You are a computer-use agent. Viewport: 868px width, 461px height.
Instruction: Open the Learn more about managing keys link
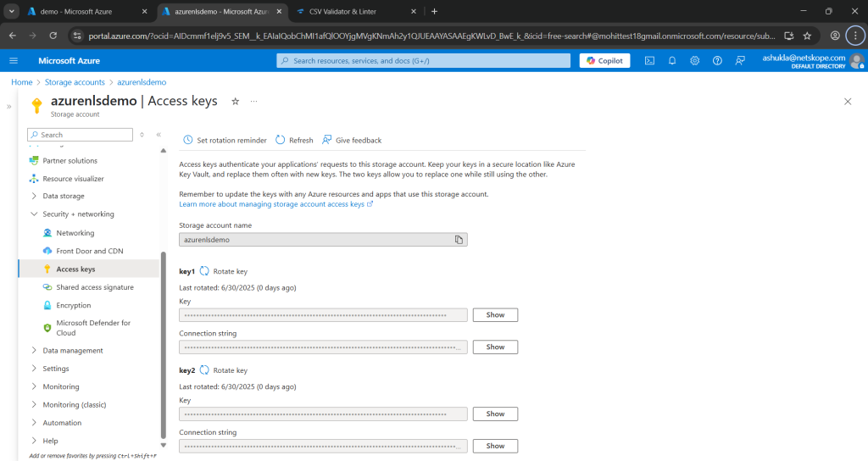(275, 204)
